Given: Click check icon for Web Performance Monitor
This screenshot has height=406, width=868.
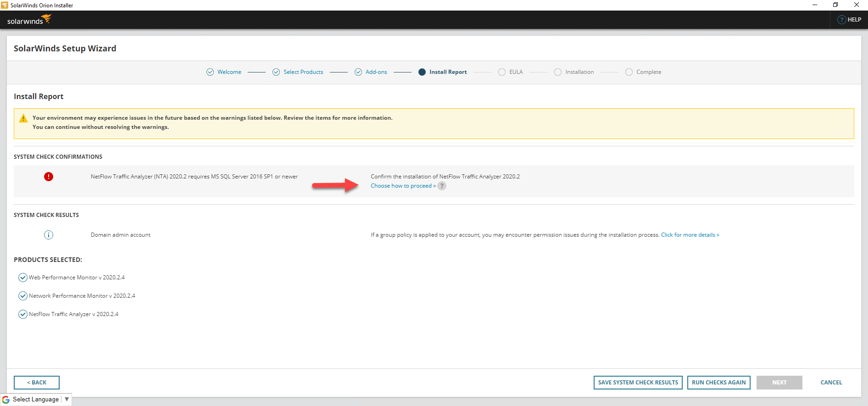Looking at the screenshot, I should (23, 278).
